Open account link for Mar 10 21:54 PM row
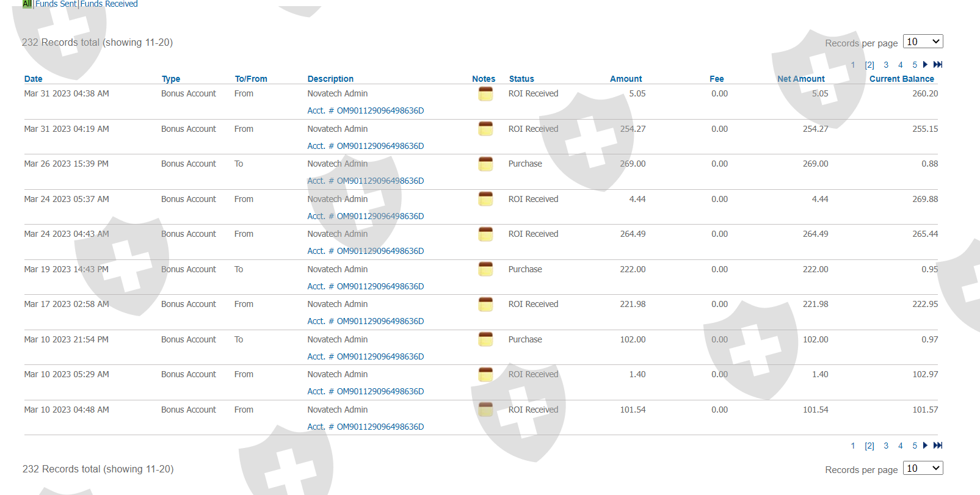 366,356
